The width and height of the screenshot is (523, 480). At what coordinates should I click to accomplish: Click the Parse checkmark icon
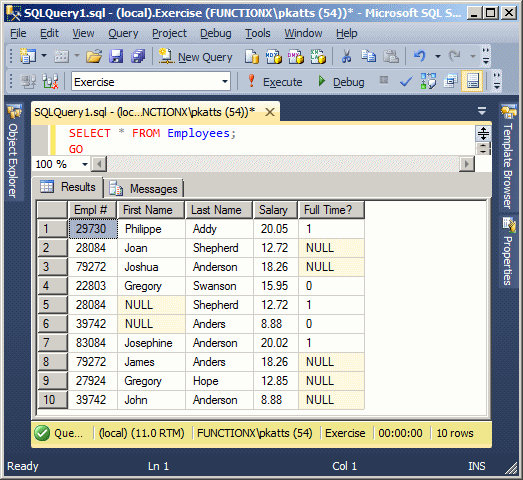(x=406, y=81)
